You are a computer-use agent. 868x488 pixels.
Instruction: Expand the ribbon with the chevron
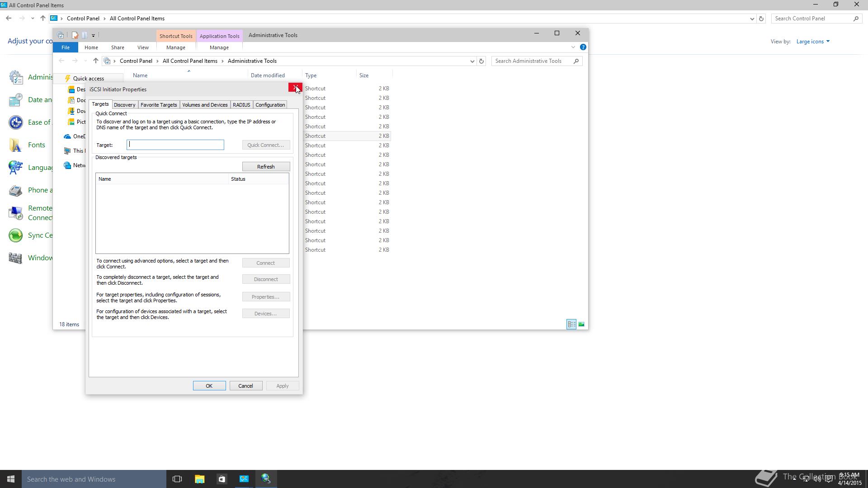[573, 47]
